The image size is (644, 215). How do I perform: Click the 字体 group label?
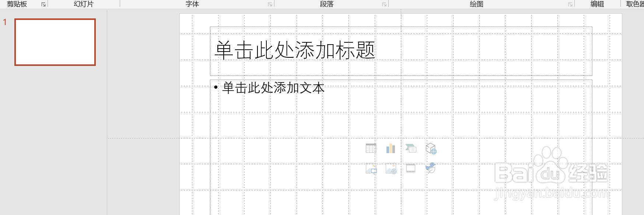(x=192, y=4)
